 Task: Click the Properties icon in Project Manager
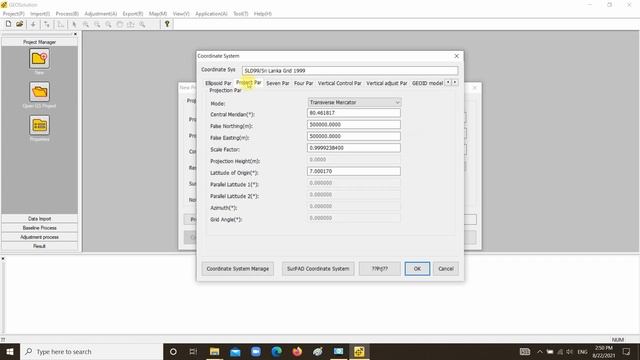pyautogui.click(x=39, y=125)
